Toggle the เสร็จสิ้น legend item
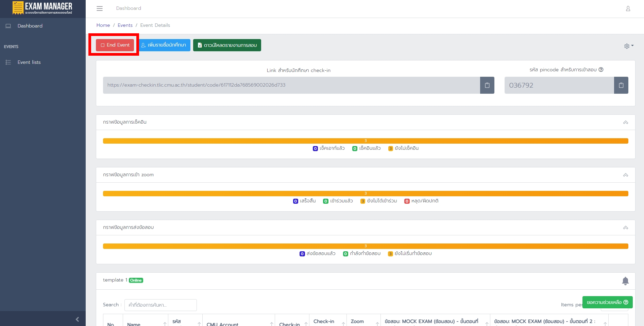Viewport: 644px width, 326px height. click(x=304, y=201)
